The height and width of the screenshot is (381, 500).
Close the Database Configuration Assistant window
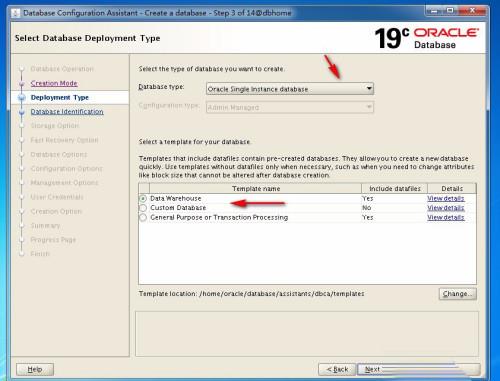pyautogui.click(x=473, y=11)
